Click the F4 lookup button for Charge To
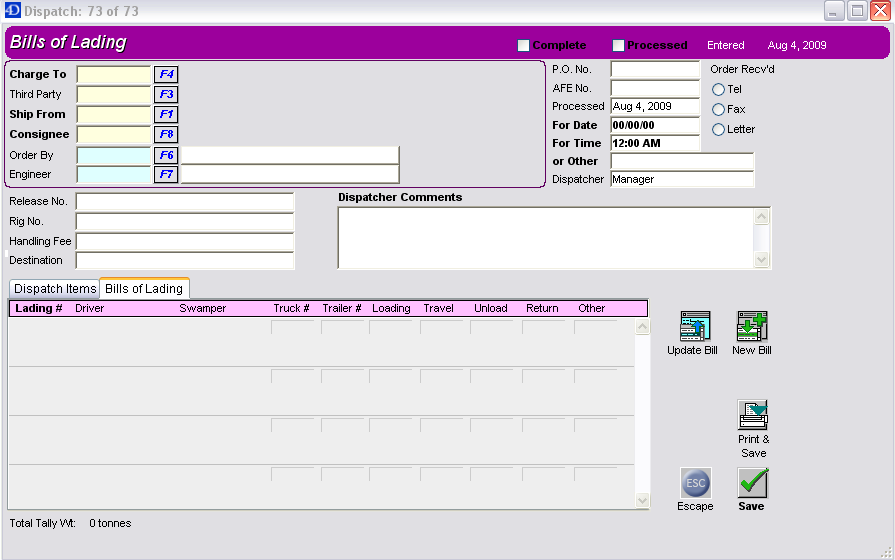895x560 pixels. pos(166,74)
